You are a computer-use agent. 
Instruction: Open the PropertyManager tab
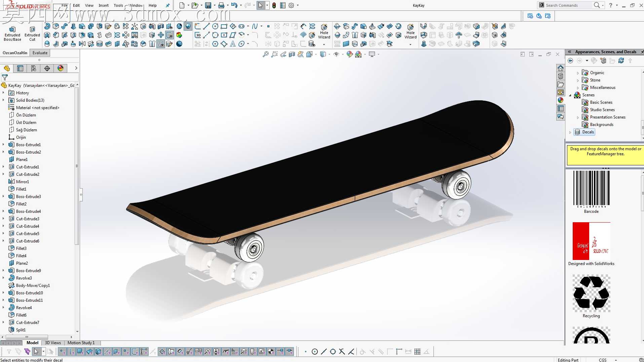click(x=20, y=68)
